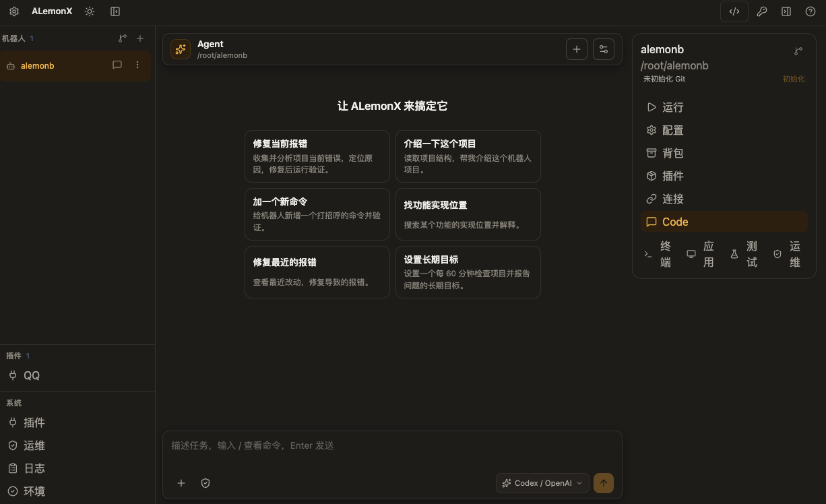Choose the 介绍一下这个项目 suggestion card
826x504 pixels.
point(468,156)
